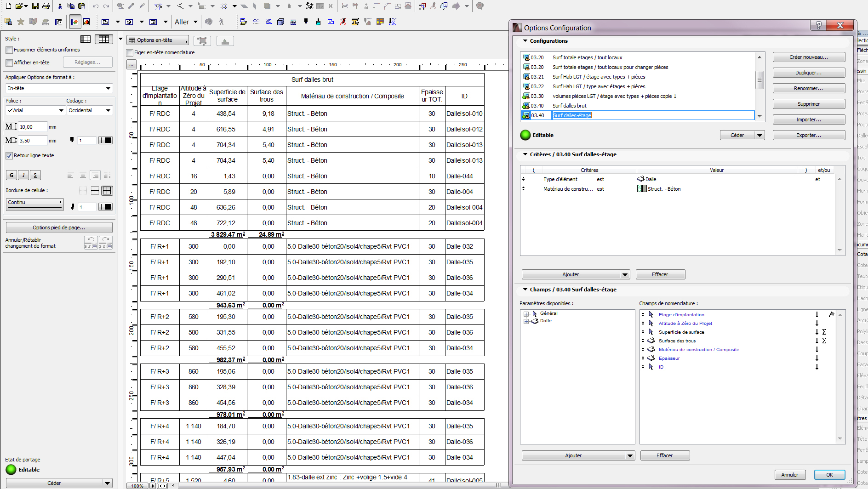The height and width of the screenshot is (489, 868).
Task: Click the Dupliquer... button
Action: (x=808, y=73)
